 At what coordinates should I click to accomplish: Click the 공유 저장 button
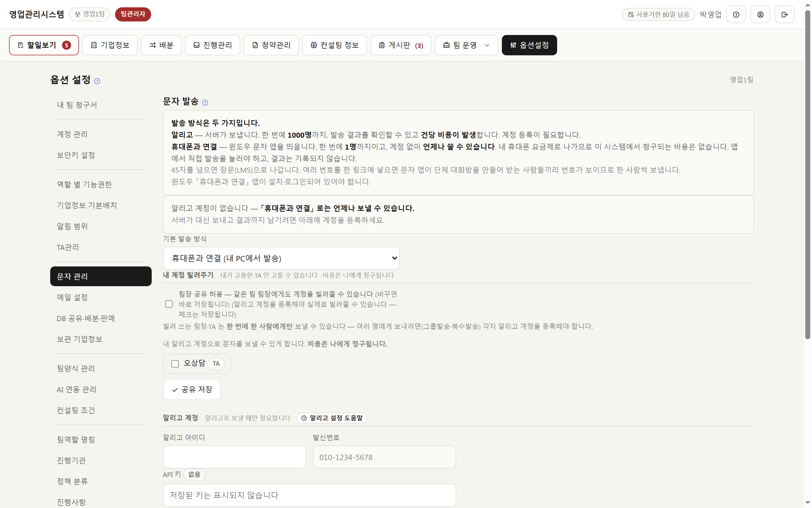pyautogui.click(x=192, y=389)
